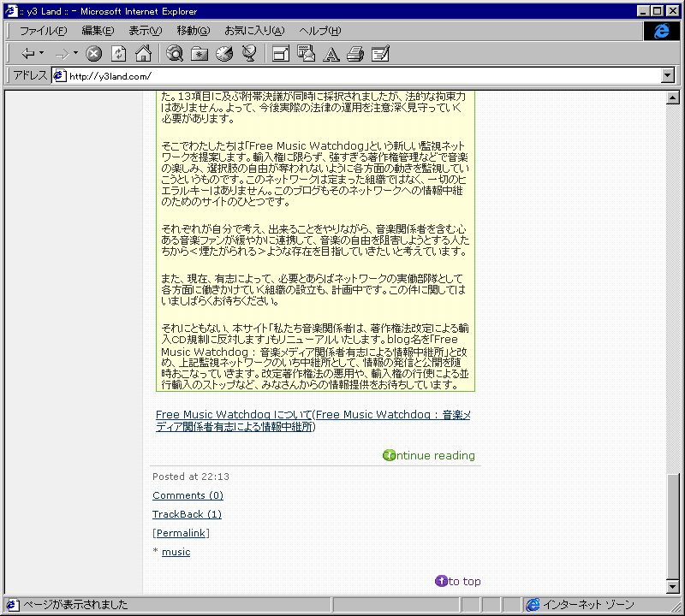Image resolution: width=685 pixels, height=616 pixels.
Task: Switch to Fullscreen view from the toolbar
Action: pos(281,54)
